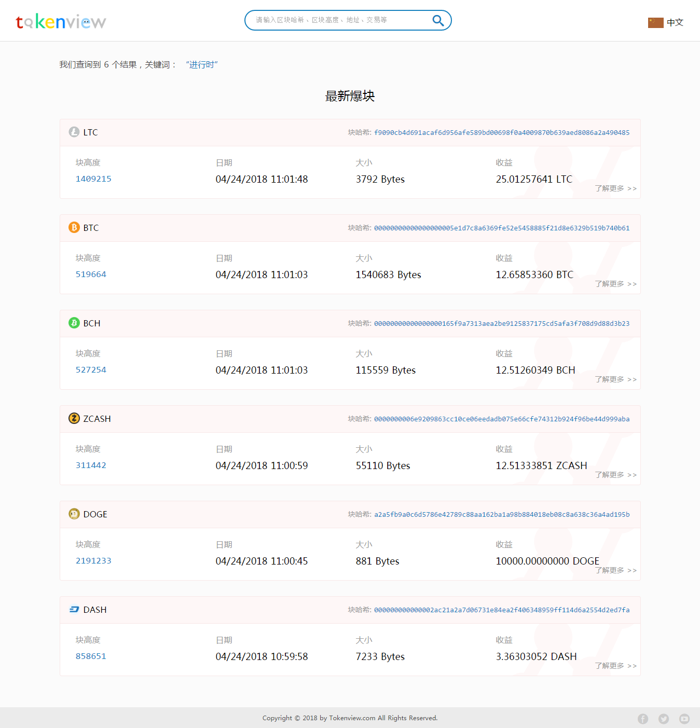Click 了解更多 in the DASH card

click(616, 666)
